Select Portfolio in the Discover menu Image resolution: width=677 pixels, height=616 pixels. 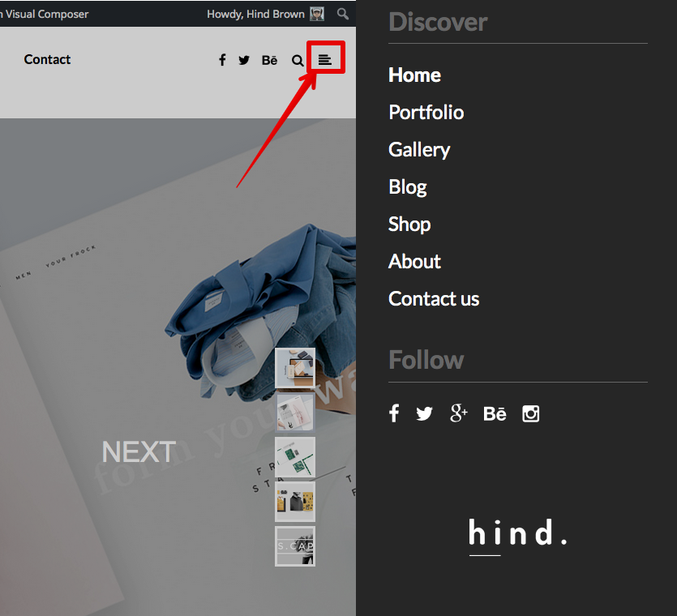426,112
